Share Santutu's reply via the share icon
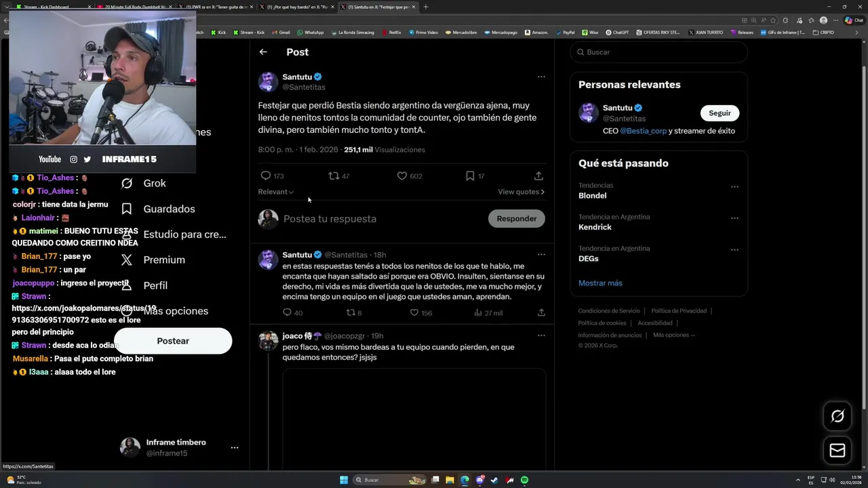This screenshot has height=488, width=868. (x=541, y=312)
